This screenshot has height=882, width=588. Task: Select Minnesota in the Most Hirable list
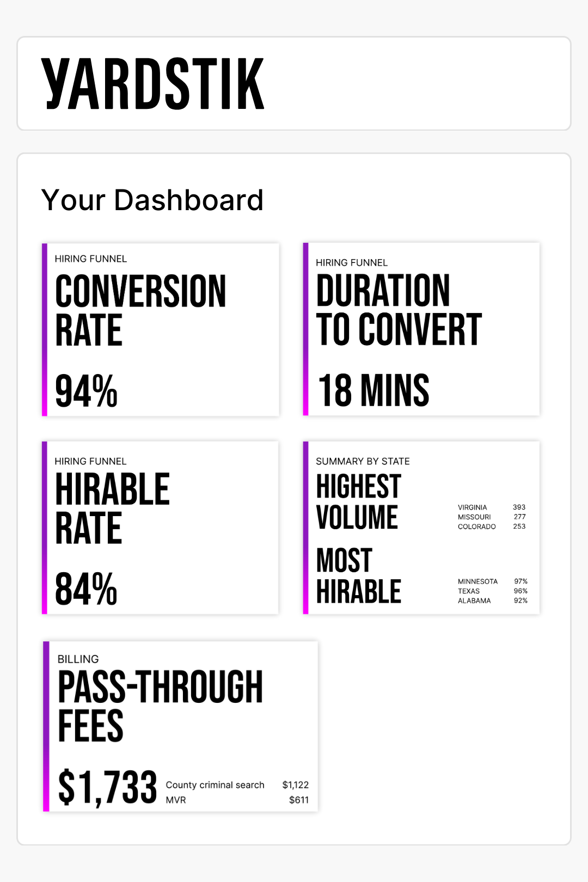492,581
